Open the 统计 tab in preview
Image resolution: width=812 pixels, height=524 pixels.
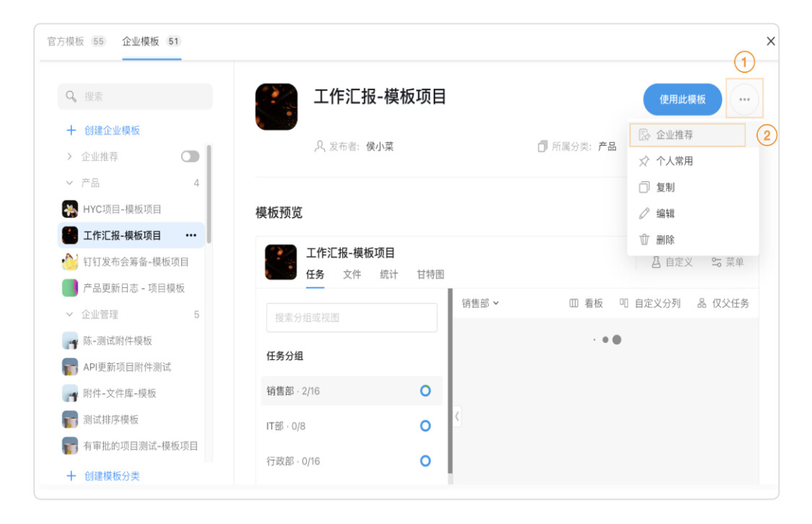389,274
